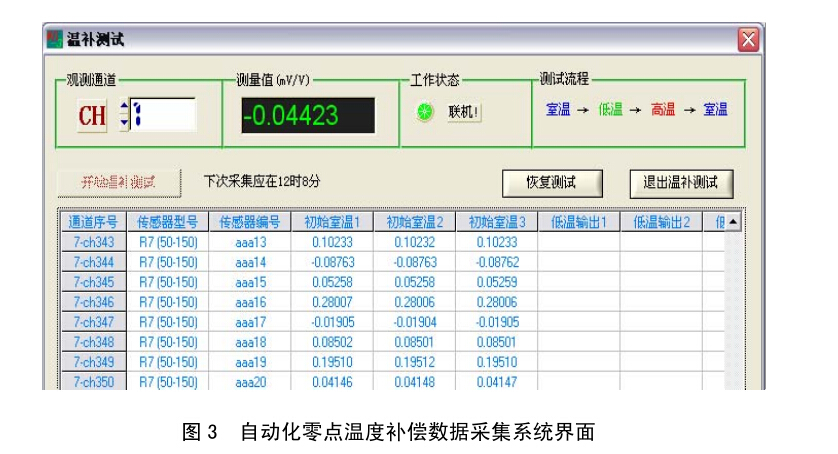Click the red CH channel label
Viewport: 838px width, 454px height.
[92, 116]
